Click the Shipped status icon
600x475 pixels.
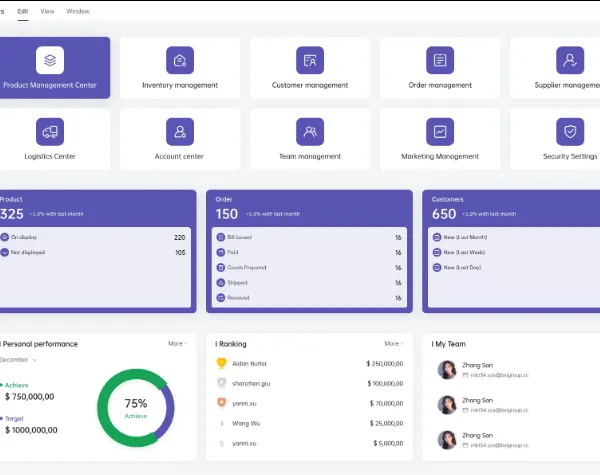pyautogui.click(x=221, y=282)
